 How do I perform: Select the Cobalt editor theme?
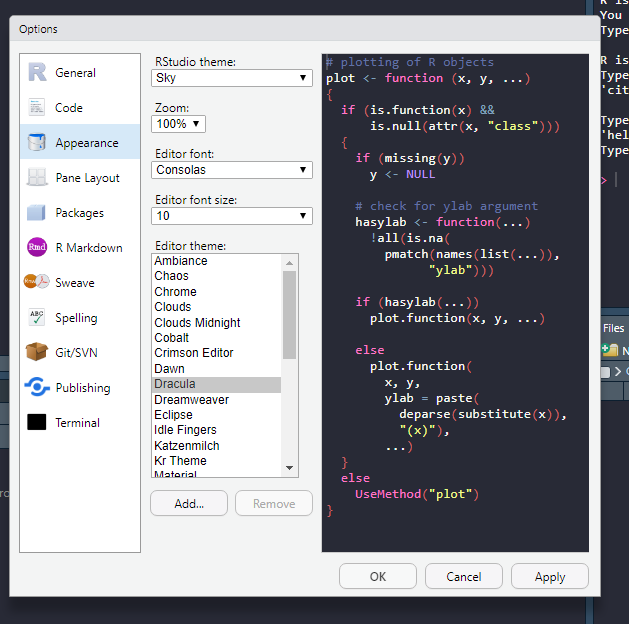pyautogui.click(x=217, y=338)
